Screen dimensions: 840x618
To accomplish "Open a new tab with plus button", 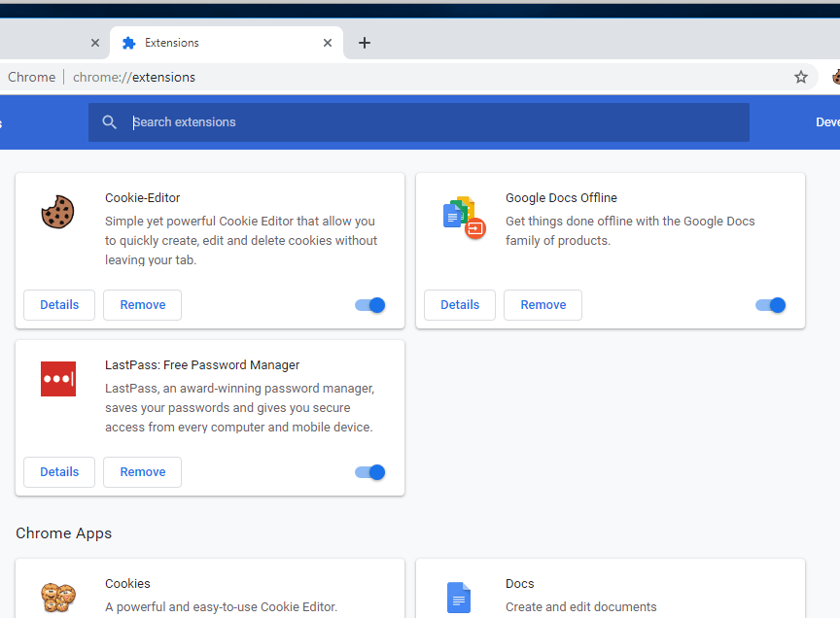I will (365, 43).
